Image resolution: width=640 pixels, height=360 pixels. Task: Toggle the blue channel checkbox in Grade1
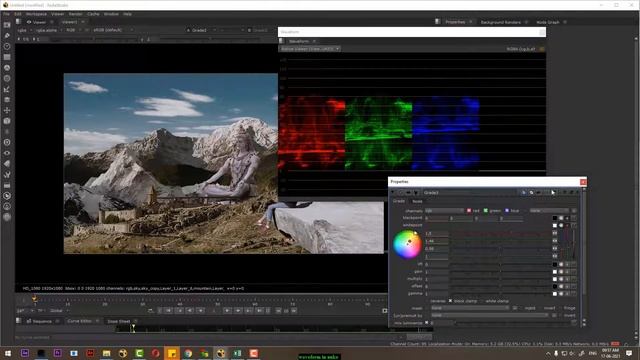point(507,211)
